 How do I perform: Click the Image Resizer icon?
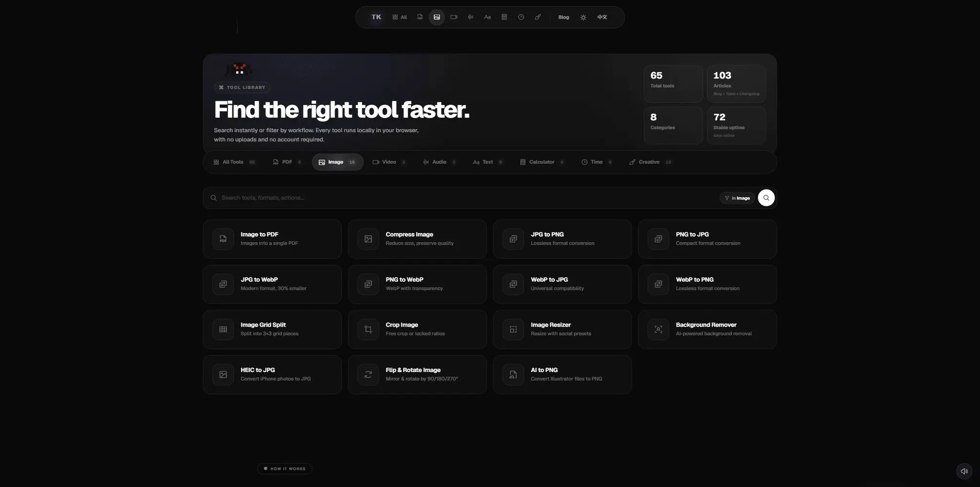(x=513, y=329)
